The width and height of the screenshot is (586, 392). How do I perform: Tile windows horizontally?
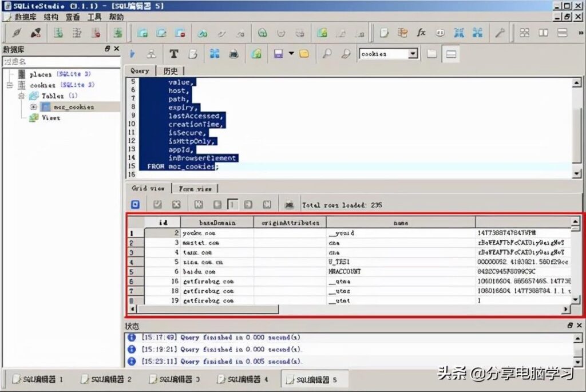click(562, 33)
